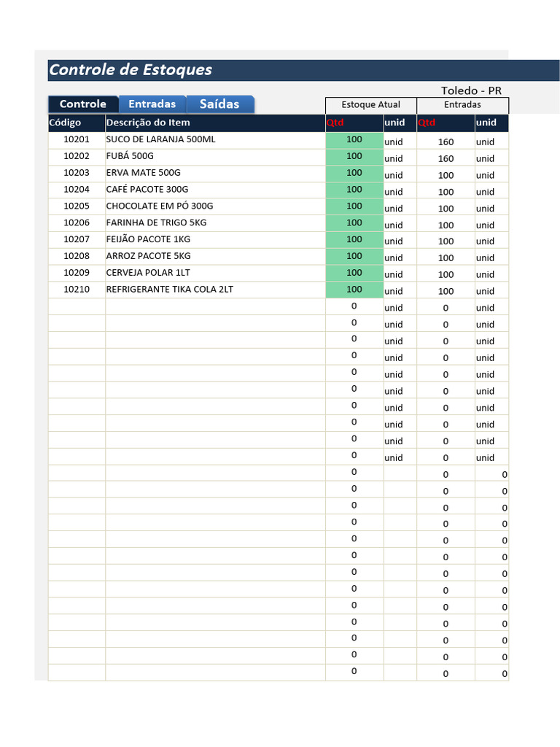
Task: Open the Saídas tab
Action: [219, 104]
